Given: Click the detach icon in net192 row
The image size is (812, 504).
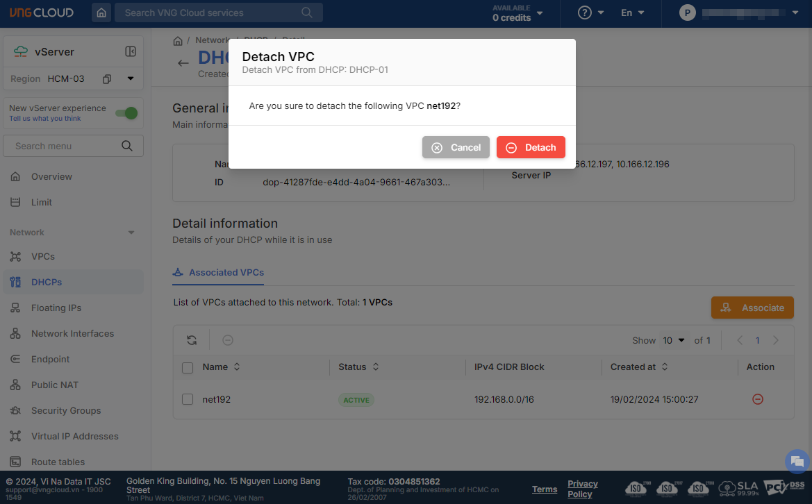Looking at the screenshot, I should (758, 399).
